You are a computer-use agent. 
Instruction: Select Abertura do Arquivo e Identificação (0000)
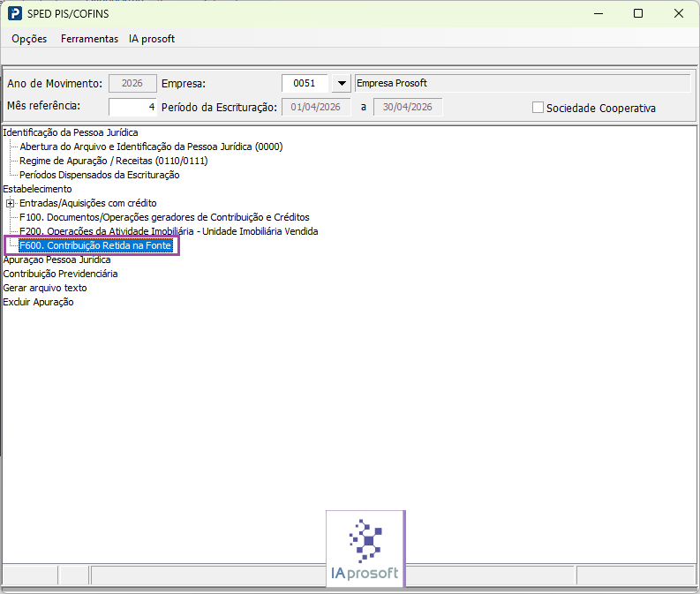click(x=151, y=147)
